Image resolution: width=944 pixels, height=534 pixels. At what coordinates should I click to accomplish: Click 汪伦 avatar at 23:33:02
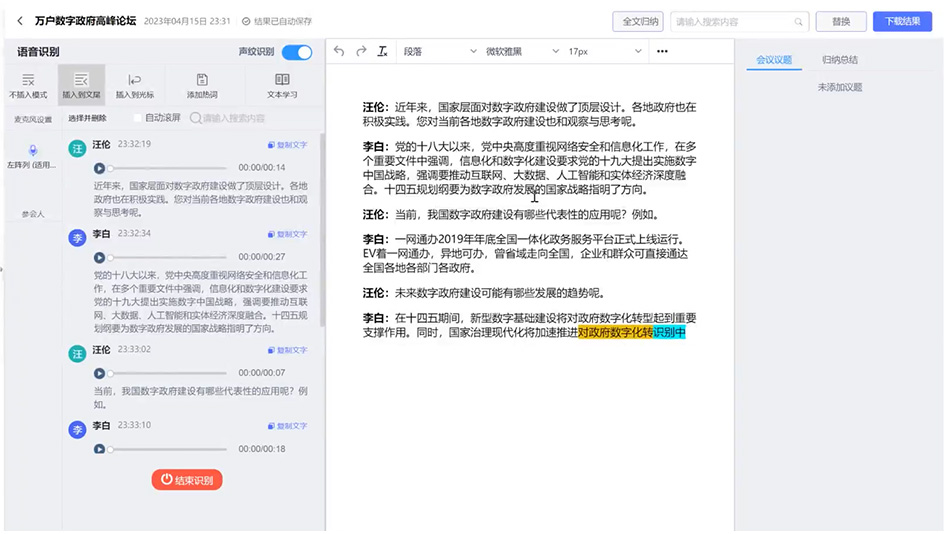(x=77, y=353)
